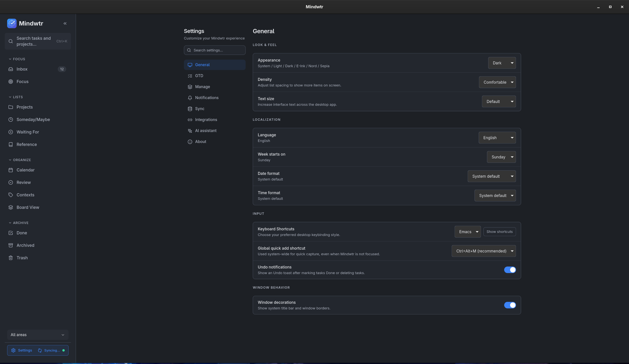The height and width of the screenshot is (364, 629).
Task: Collapse the LISTS sidebar section
Action: coord(15,97)
